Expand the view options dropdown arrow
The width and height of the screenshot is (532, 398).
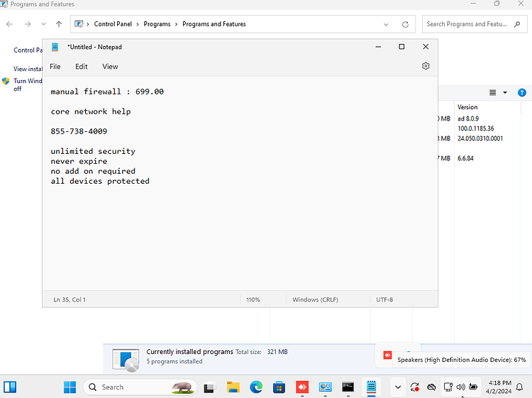pyautogui.click(x=505, y=92)
